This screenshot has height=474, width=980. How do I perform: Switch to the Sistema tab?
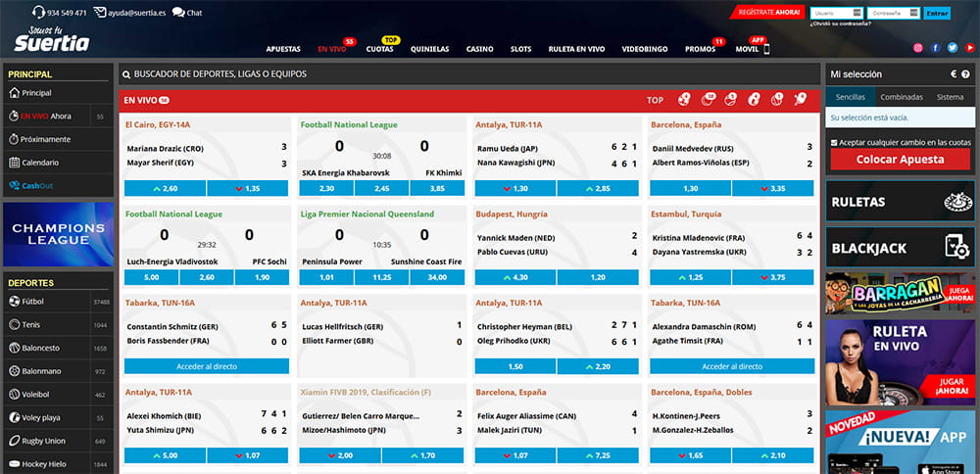950,97
